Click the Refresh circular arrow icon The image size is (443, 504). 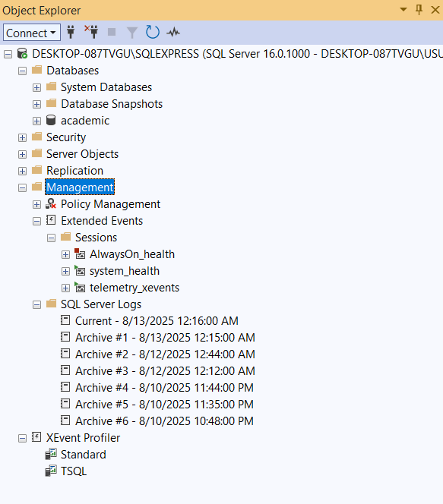[153, 32]
